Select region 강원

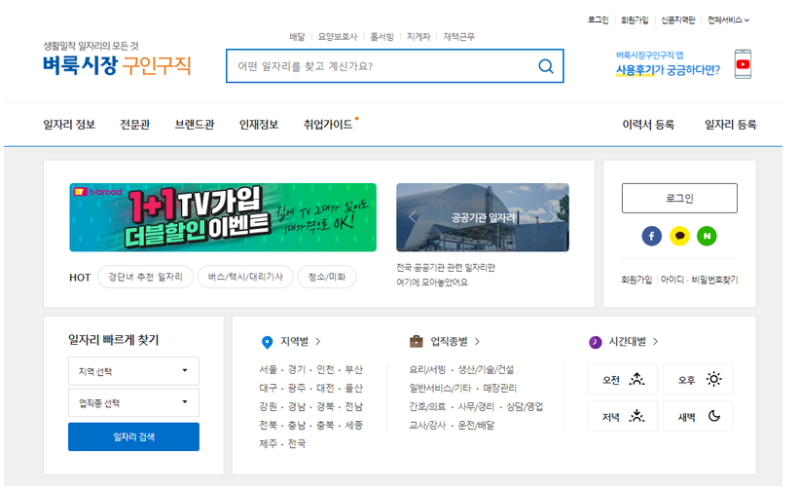click(268, 406)
